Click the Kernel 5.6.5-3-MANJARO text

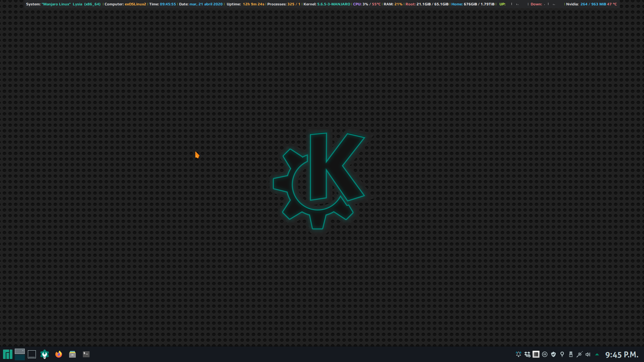coord(327,4)
